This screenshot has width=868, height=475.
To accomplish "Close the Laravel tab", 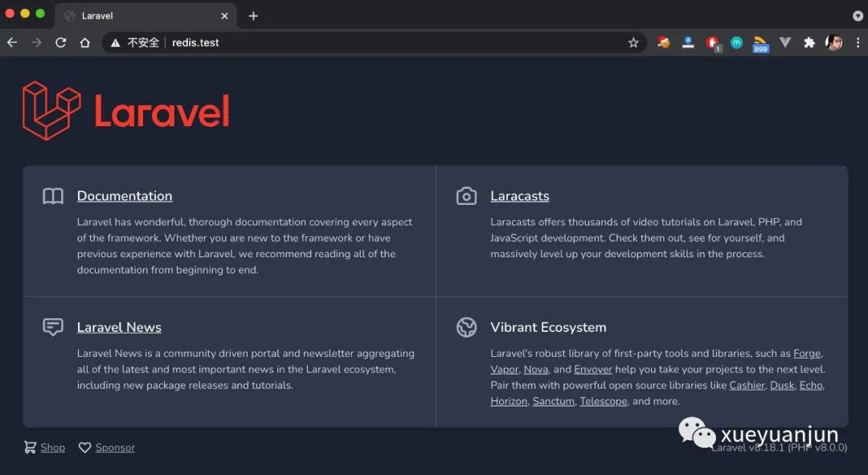I will point(224,16).
